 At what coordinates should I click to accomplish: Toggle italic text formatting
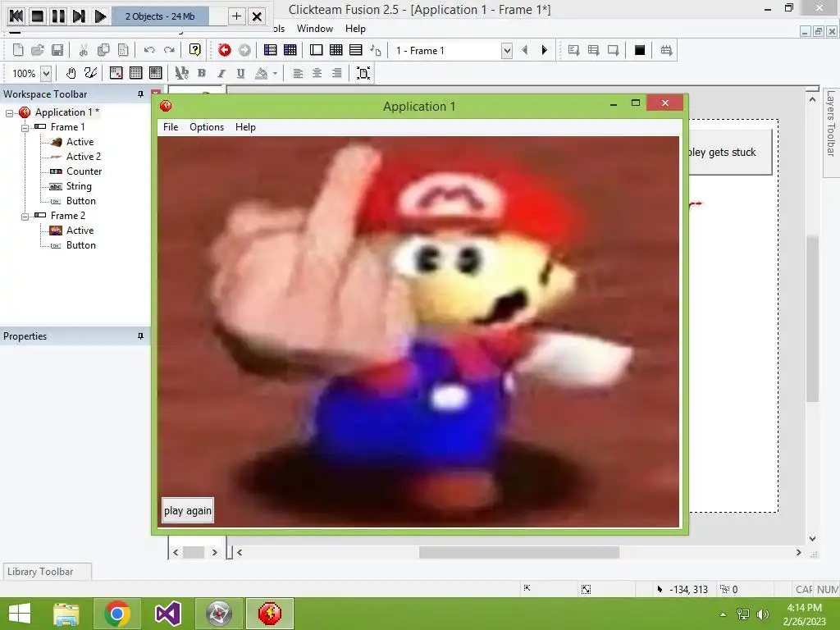tap(221, 73)
